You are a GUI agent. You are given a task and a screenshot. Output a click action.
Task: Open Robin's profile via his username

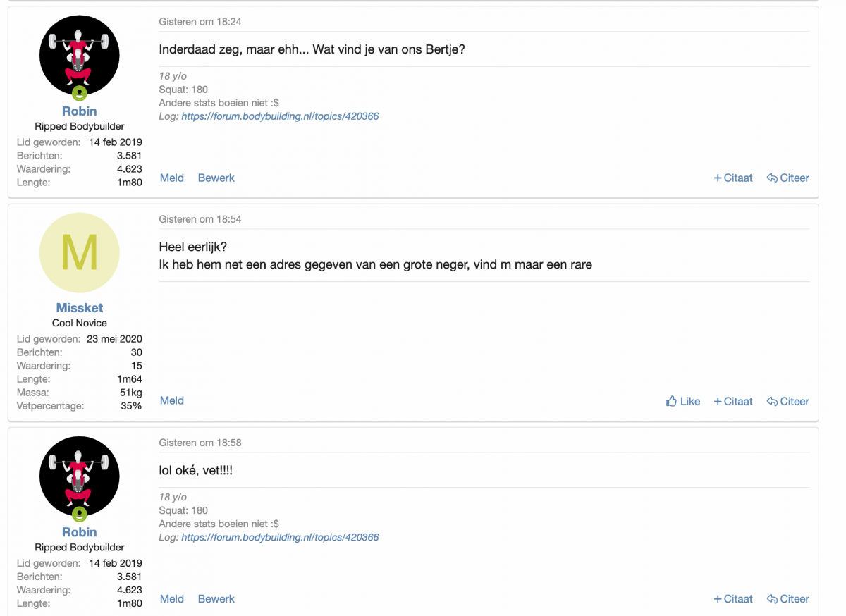79,111
